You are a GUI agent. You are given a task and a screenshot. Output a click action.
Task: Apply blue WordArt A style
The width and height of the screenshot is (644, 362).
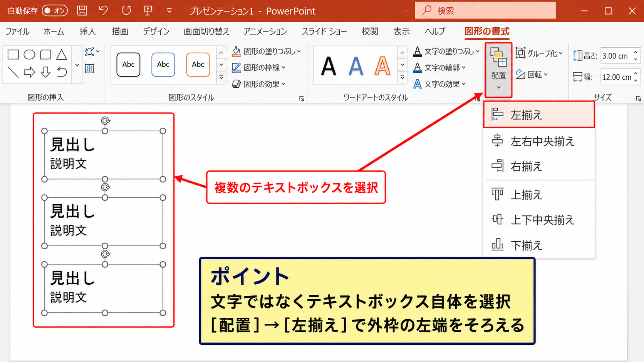click(356, 66)
